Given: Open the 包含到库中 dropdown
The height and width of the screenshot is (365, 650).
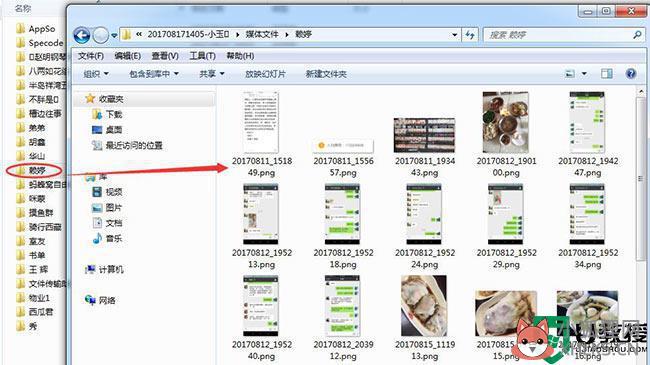Looking at the screenshot, I should (x=154, y=74).
